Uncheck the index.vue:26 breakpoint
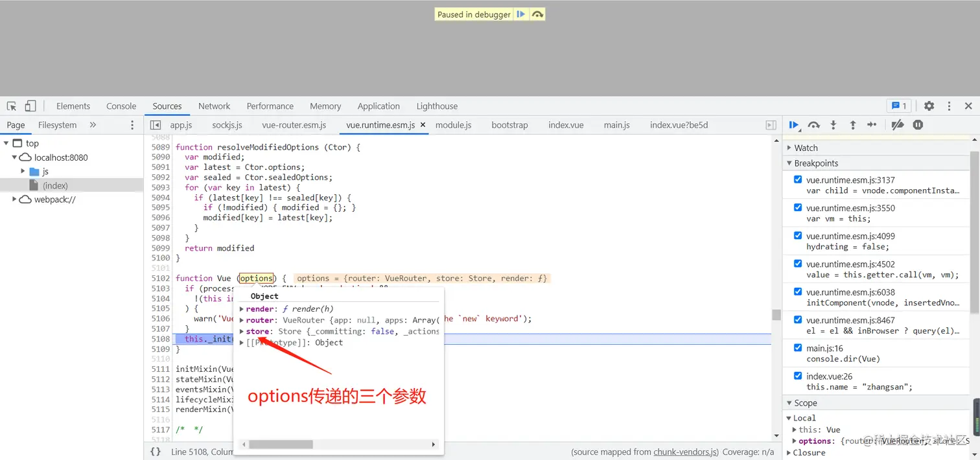Screen dimensions: 980x460 point(798,375)
